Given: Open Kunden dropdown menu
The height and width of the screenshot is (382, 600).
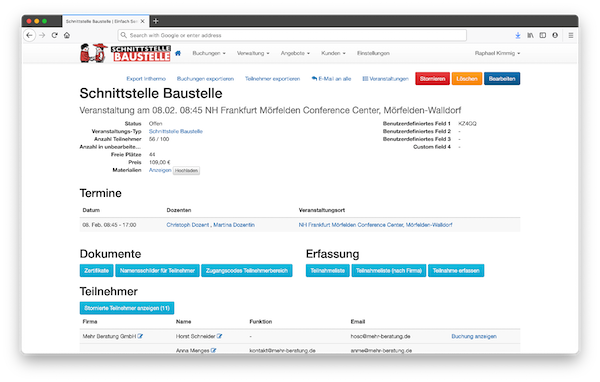Looking at the screenshot, I should click(333, 53).
